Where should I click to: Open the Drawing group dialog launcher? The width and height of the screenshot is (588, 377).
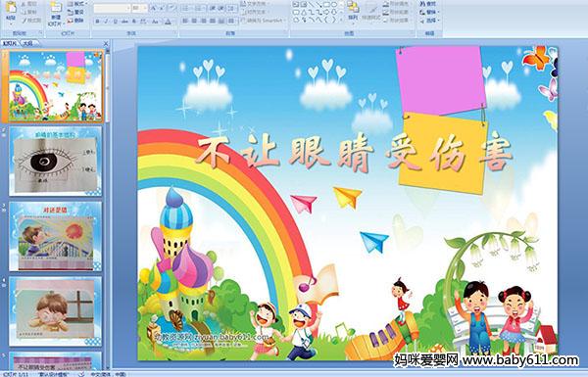point(412,33)
